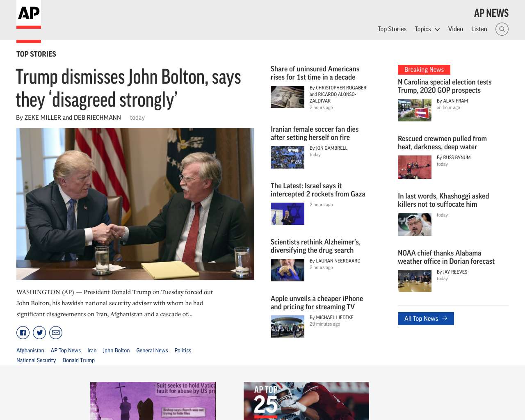Open the search magnifier icon

(502, 29)
